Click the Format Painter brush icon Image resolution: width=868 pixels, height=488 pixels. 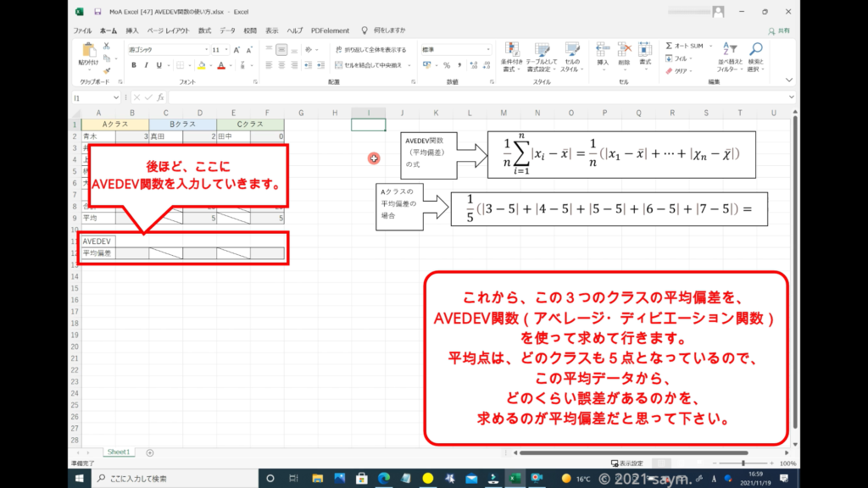(x=108, y=70)
